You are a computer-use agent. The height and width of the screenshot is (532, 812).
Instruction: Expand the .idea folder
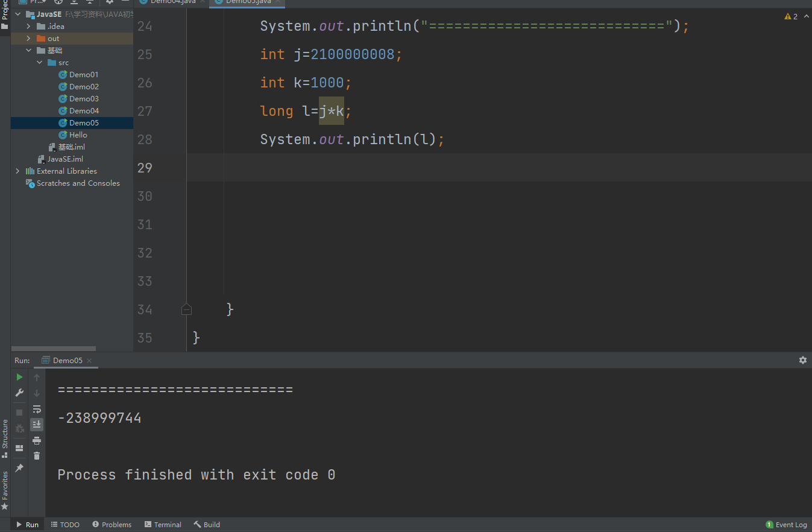tap(28, 27)
